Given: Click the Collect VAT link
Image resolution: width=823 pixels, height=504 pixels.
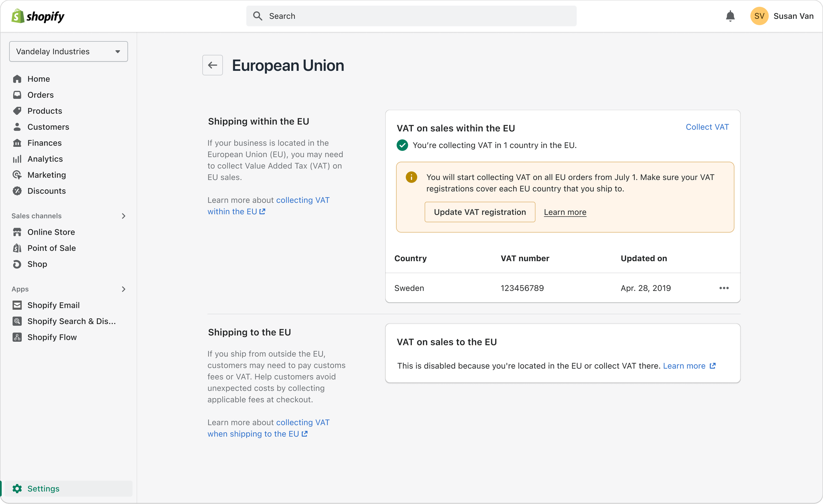Looking at the screenshot, I should [707, 127].
